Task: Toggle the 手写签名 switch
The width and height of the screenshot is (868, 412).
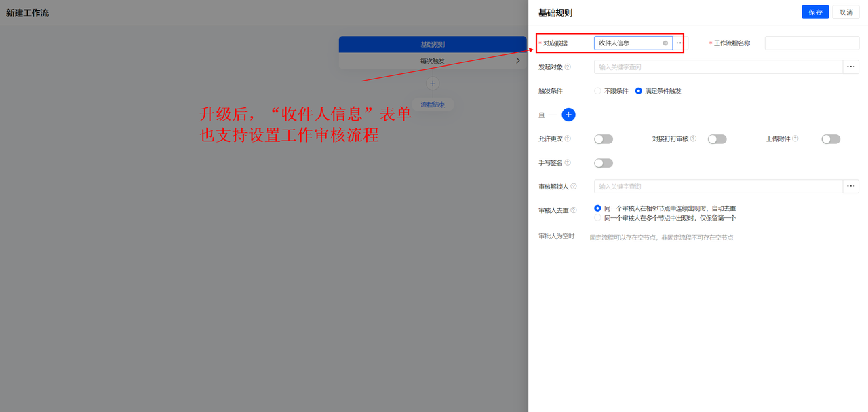Action: (x=604, y=163)
